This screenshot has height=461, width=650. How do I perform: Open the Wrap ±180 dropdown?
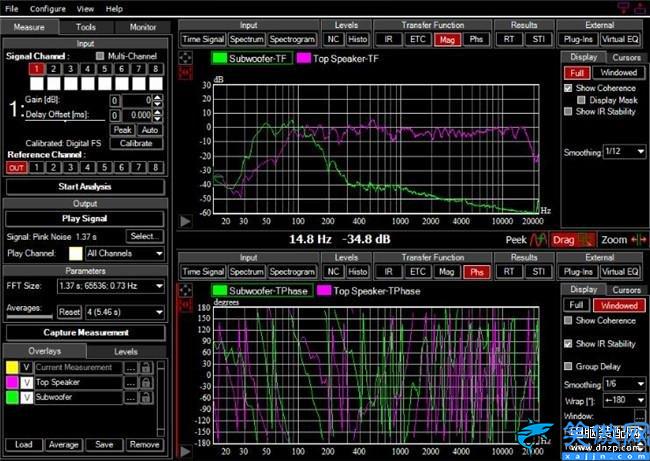[624, 400]
